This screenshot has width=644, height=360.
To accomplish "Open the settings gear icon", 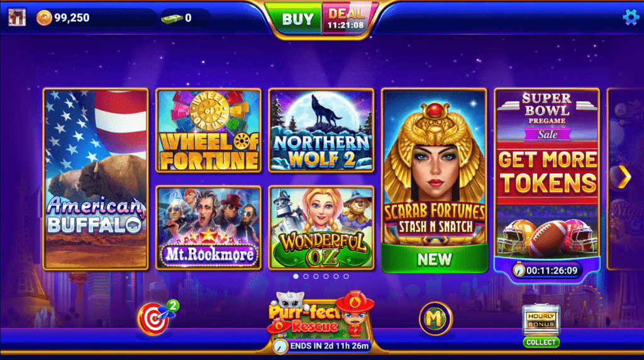I will (630, 17).
